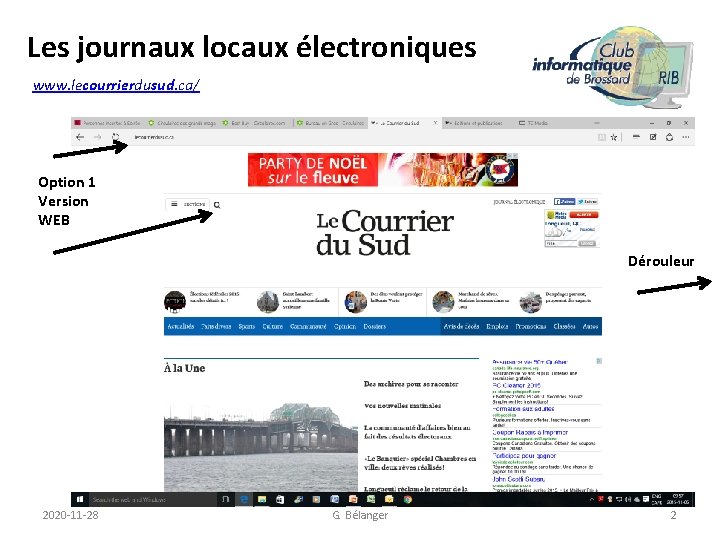The image size is (720, 540).
Task: Click the Make a Web Note icon
Action: [x=653, y=137]
